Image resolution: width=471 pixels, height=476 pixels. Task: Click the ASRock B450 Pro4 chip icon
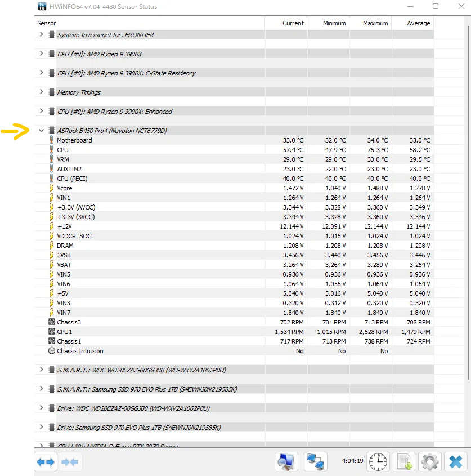tap(52, 131)
